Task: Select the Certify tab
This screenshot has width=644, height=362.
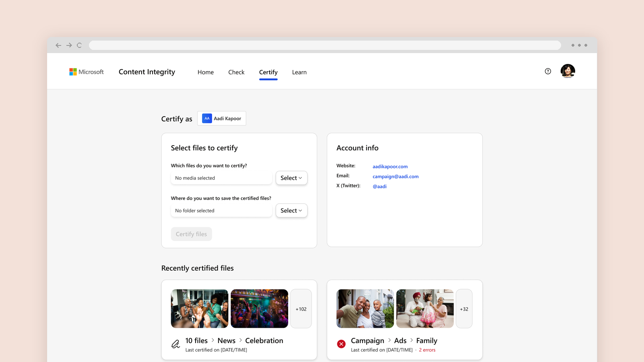Action: (x=268, y=72)
